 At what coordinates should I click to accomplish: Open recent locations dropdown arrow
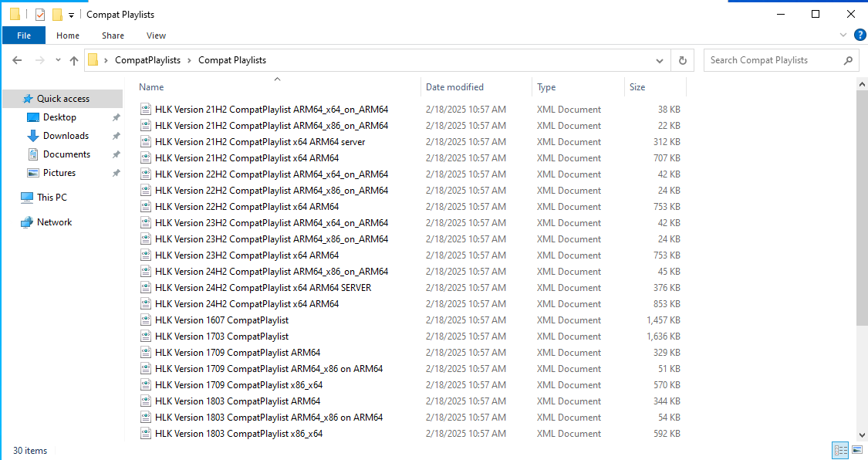pos(57,60)
